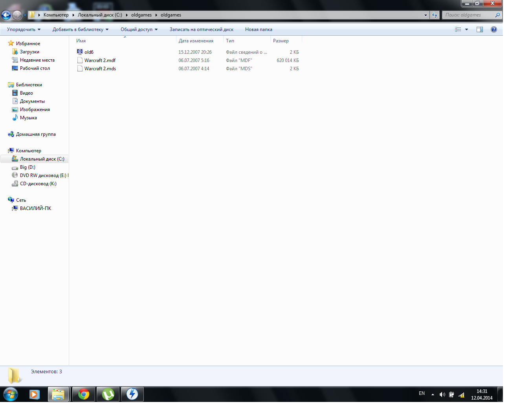This screenshot has width=510, height=420.
Task: Open the 'Документы' library
Action: coord(32,101)
